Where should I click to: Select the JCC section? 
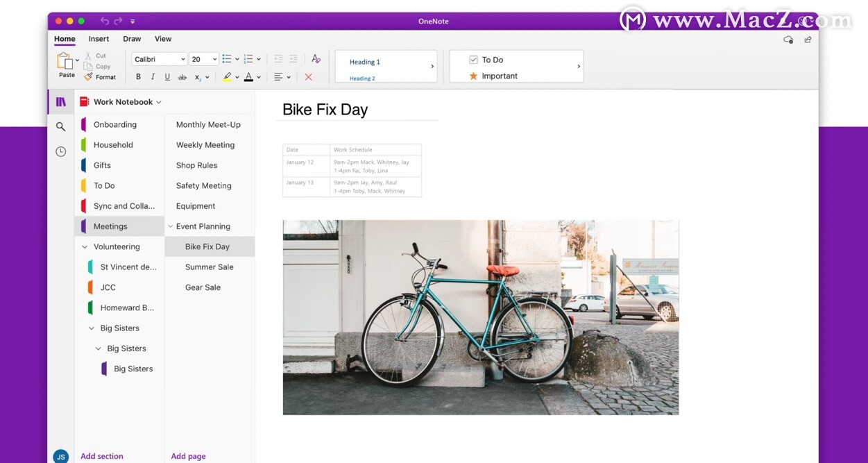[x=119, y=287]
